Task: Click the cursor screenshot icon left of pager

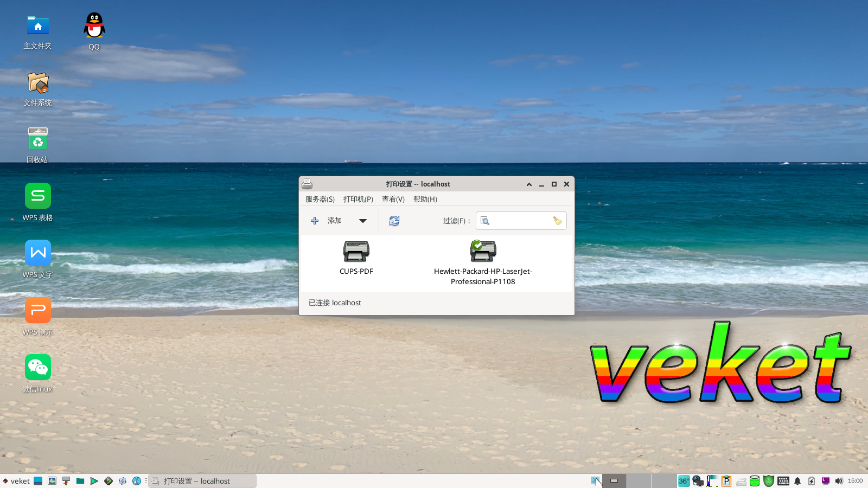Action: [x=596, y=481]
